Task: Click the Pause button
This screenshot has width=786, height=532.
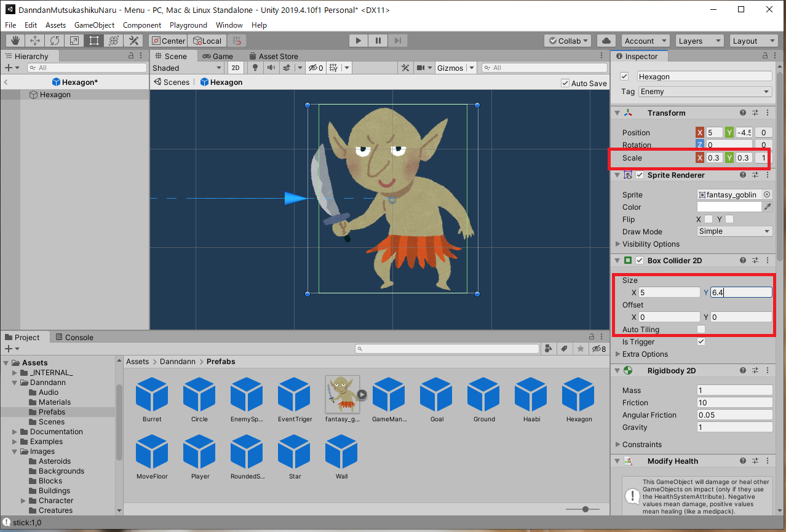Action: [378, 41]
